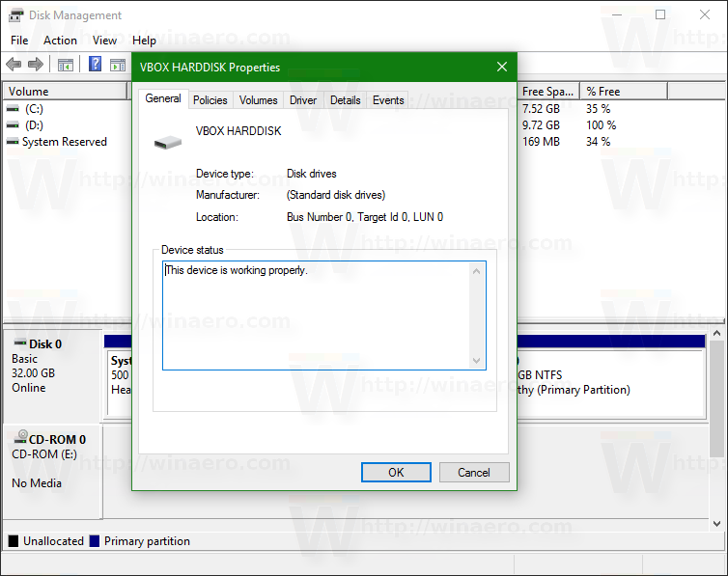
Task: Click the Cancel button
Action: [474, 472]
